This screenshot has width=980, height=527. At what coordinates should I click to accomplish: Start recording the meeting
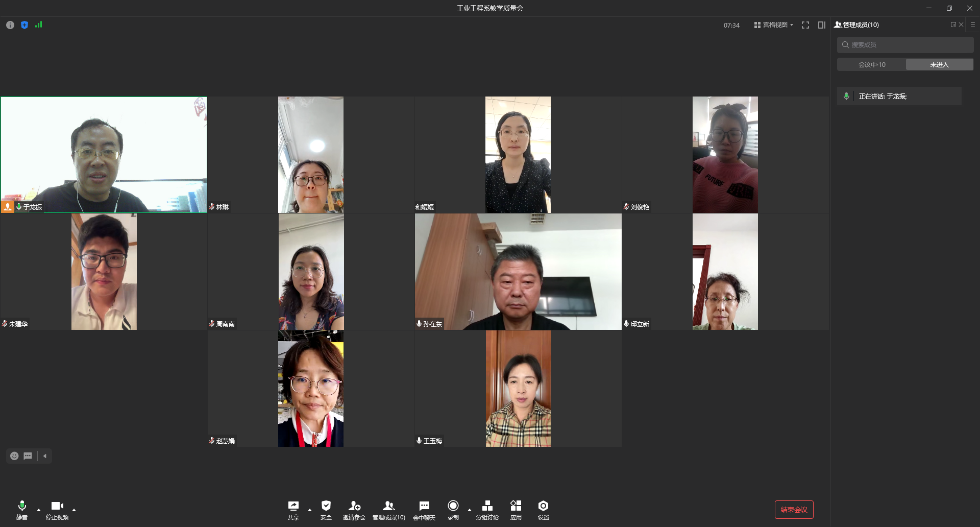pos(453,509)
